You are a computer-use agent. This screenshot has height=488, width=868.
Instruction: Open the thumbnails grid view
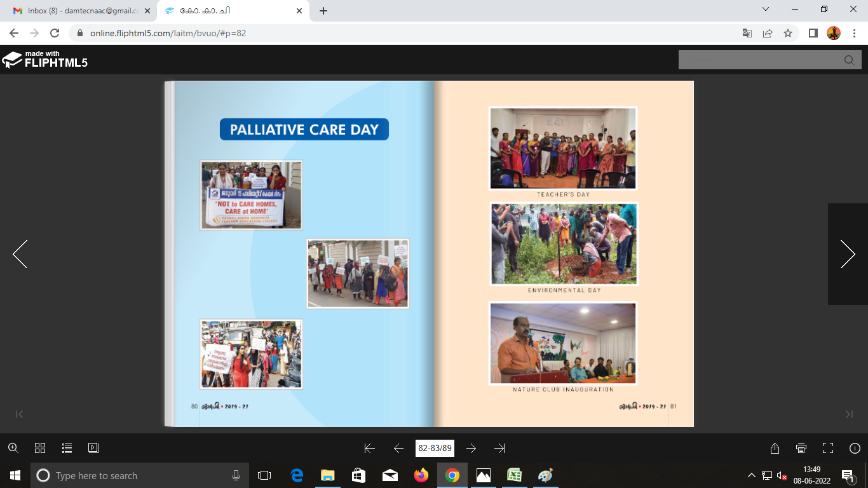40,448
